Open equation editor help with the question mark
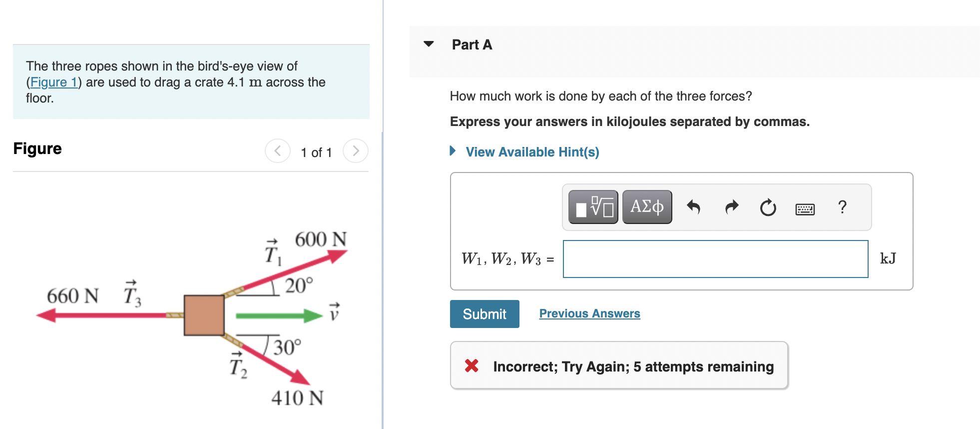 [843, 206]
